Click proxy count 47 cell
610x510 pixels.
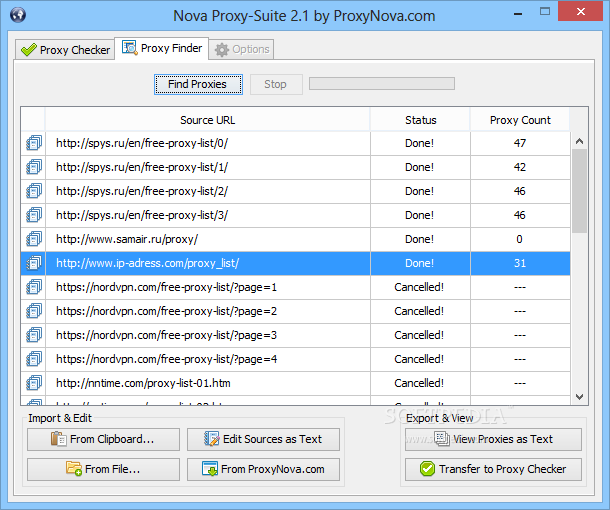point(520,143)
